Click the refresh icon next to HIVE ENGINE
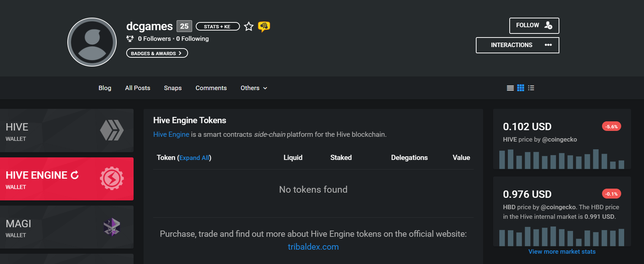 [x=75, y=175]
